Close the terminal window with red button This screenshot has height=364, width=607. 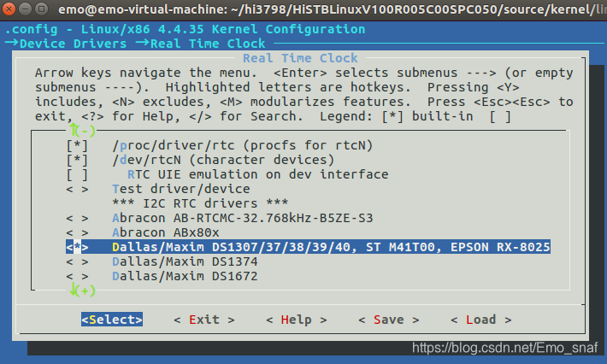pyautogui.click(x=8, y=9)
